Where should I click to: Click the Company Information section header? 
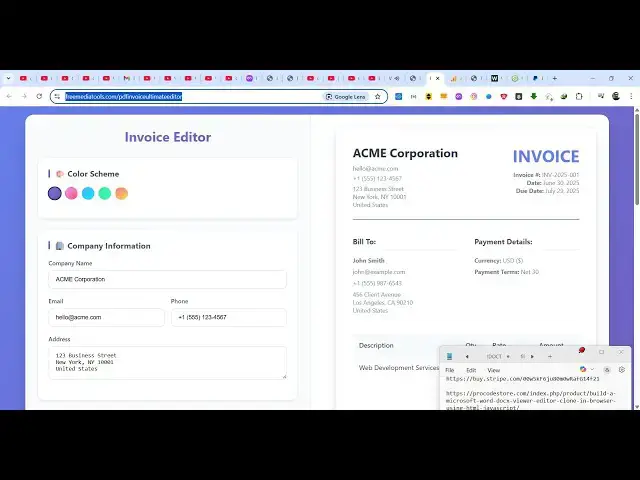109,246
